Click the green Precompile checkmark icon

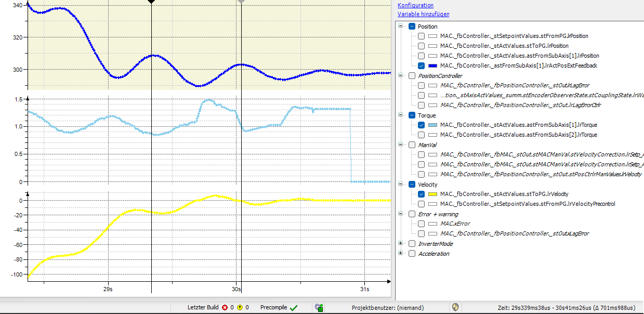tap(294, 308)
